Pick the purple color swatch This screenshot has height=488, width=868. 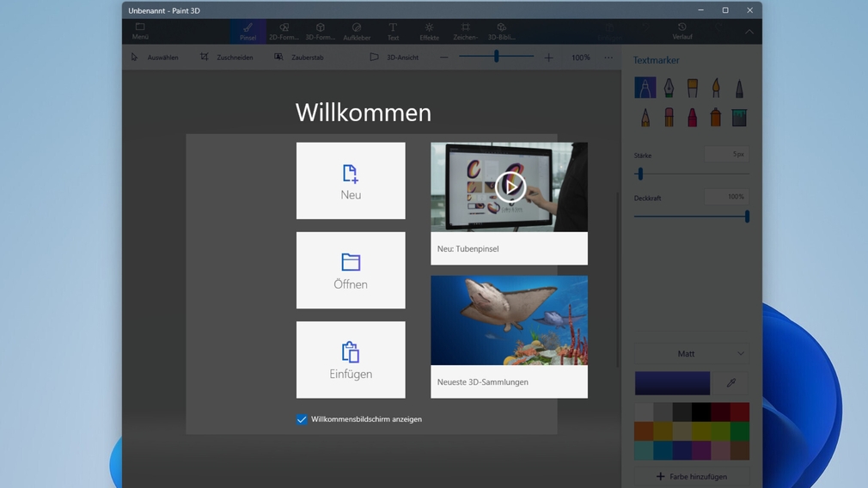point(700,450)
